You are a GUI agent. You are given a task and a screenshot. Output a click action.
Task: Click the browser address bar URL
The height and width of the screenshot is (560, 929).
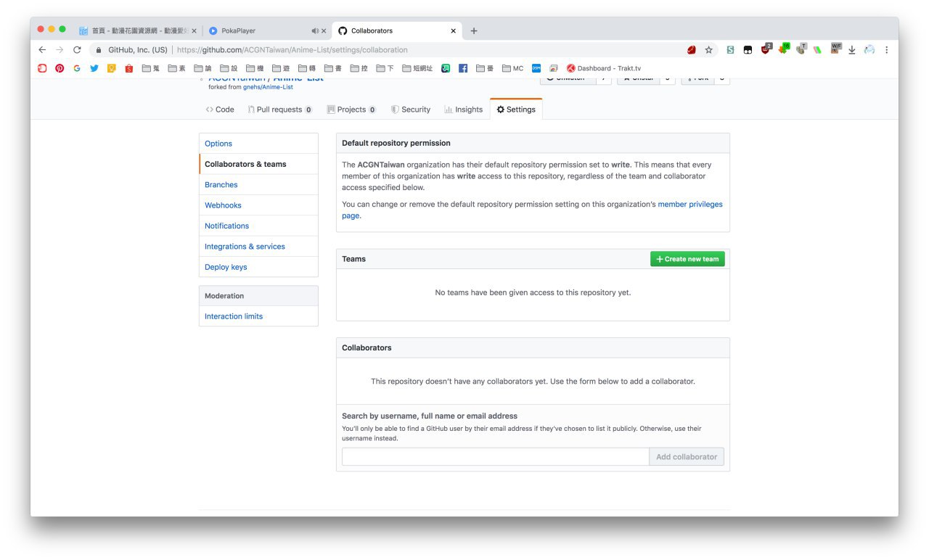[292, 50]
